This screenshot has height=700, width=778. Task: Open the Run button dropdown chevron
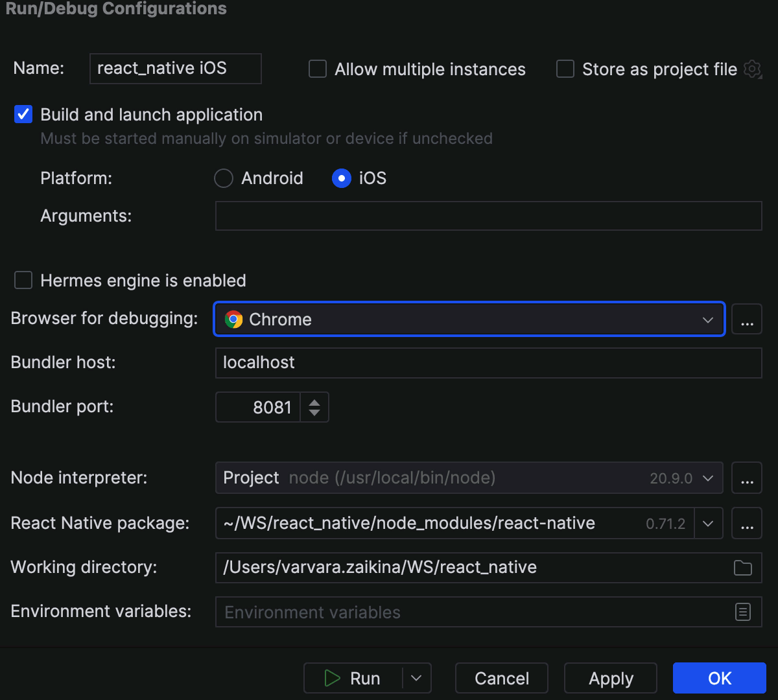point(416,678)
